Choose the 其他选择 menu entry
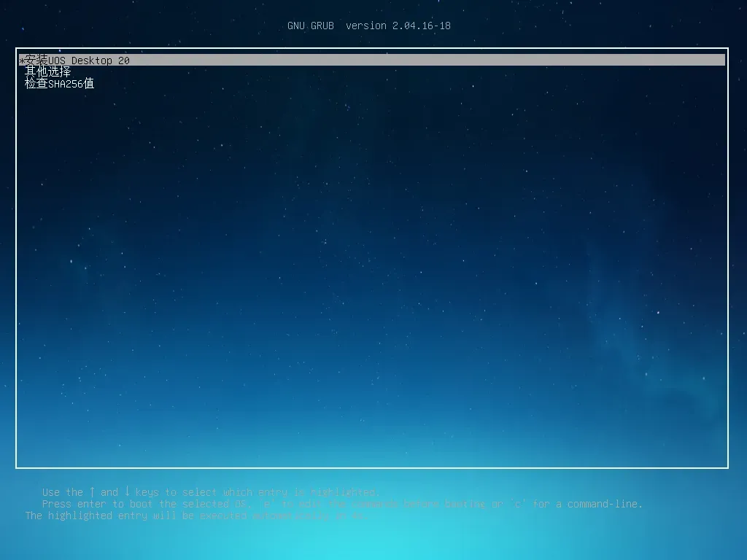The height and width of the screenshot is (560, 747). 47,72
